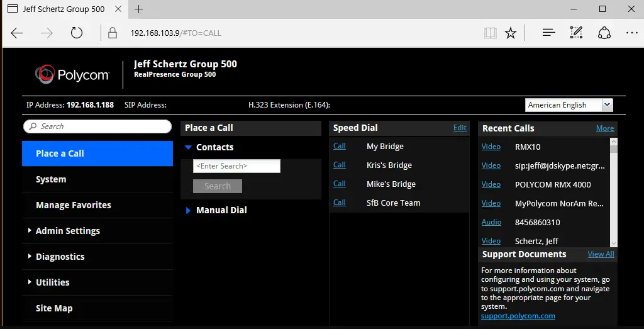Open the Site Map page
The height and width of the screenshot is (329, 644).
[97, 308]
